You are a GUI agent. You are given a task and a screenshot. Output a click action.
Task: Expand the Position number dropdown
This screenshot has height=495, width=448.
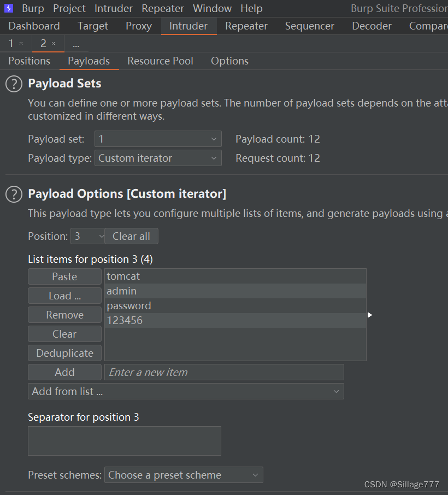(x=88, y=236)
